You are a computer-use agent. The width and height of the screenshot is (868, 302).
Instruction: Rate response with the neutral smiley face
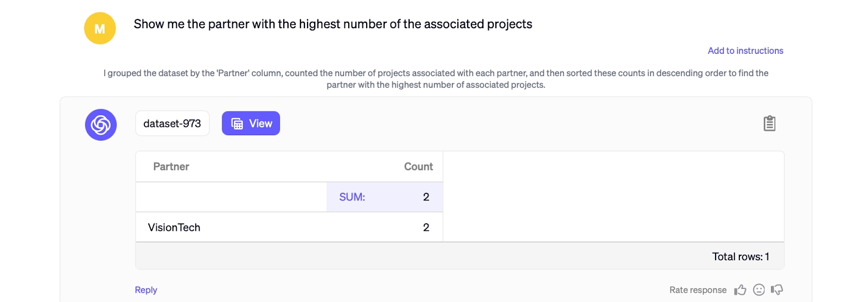click(759, 290)
